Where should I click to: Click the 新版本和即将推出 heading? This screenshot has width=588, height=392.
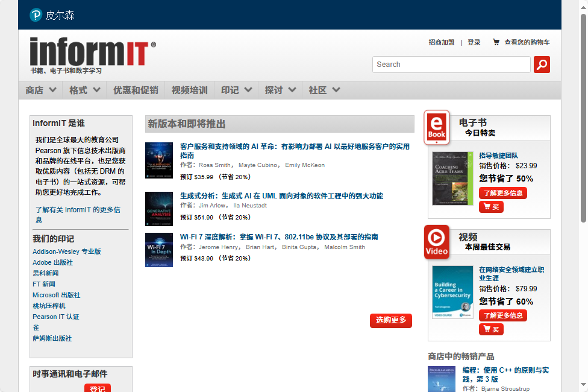pos(186,124)
